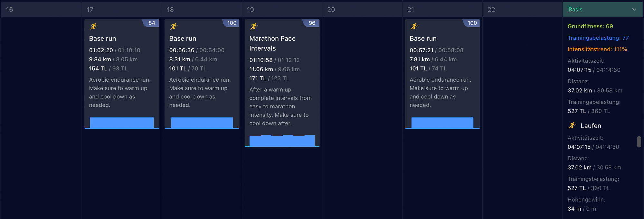Click the running icon on day 18 workout

click(x=174, y=26)
